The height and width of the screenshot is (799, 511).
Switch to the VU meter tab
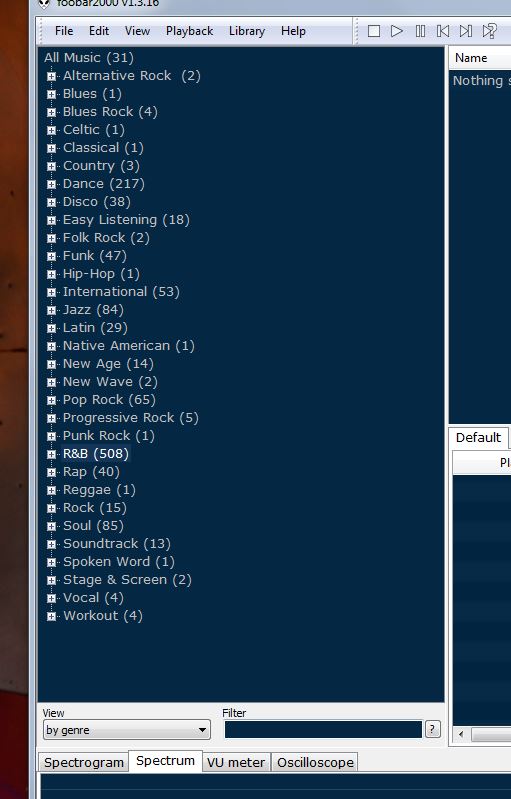tap(236, 762)
